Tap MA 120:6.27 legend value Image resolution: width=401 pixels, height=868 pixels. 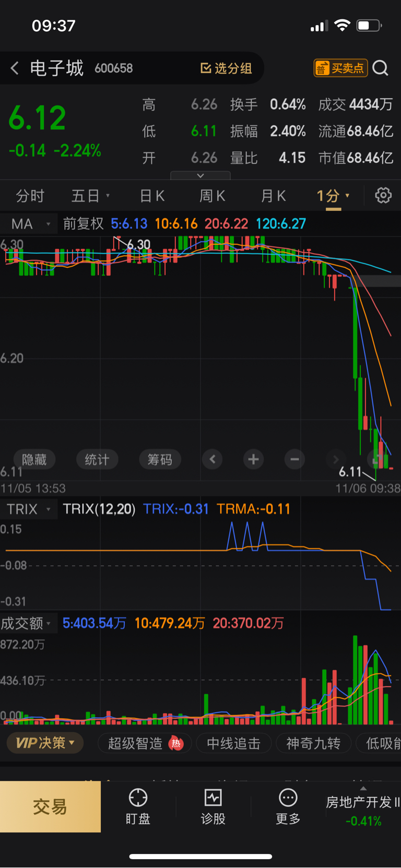point(281,224)
